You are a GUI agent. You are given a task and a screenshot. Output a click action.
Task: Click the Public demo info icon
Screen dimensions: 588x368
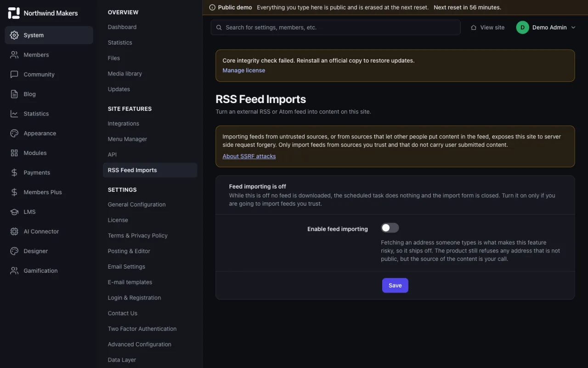pos(212,7)
